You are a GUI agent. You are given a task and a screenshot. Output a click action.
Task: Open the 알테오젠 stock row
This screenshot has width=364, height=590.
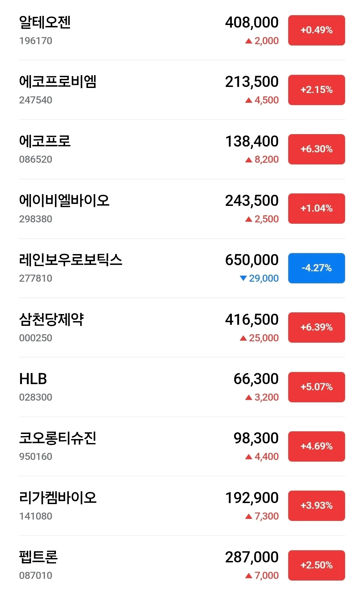click(x=182, y=30)
